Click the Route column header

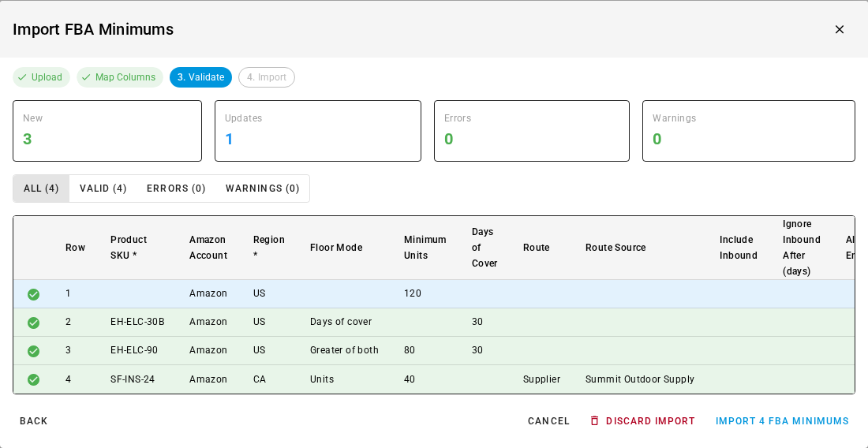click(x=537, y=248)
